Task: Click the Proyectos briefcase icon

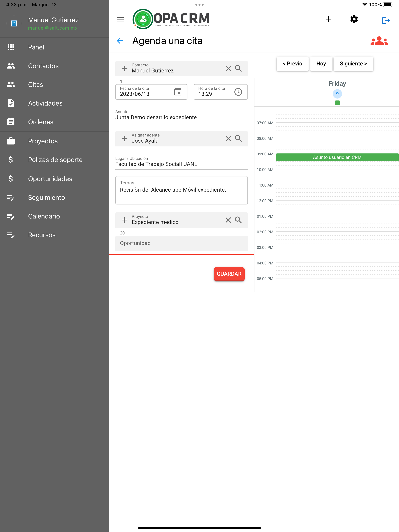Action: pos(11,141)
